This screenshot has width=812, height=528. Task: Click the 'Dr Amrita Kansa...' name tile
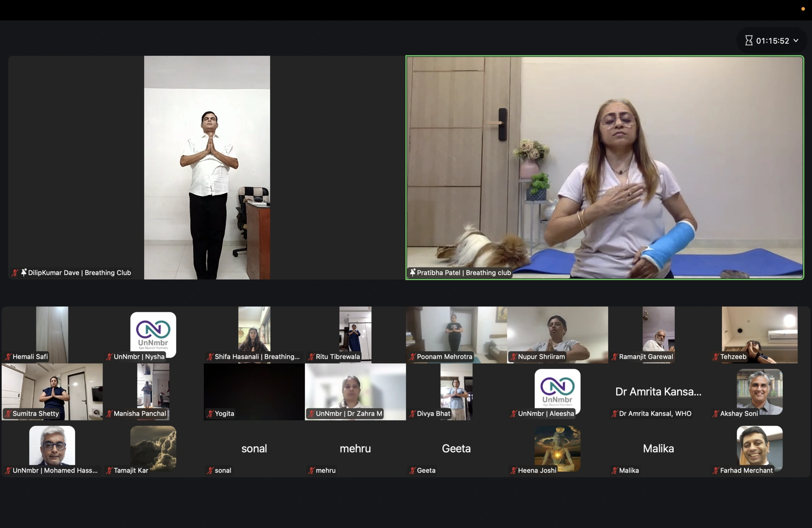point(658,392)
